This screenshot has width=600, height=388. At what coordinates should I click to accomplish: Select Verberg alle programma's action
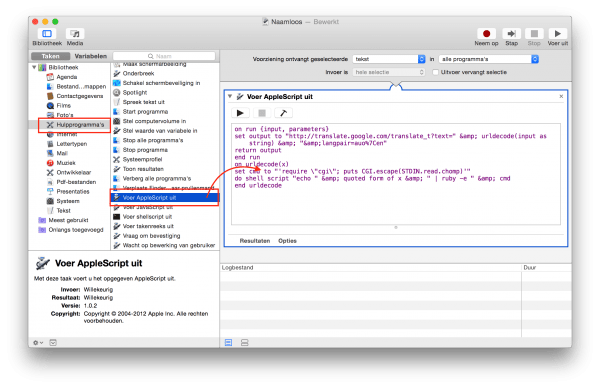point(152,179)
